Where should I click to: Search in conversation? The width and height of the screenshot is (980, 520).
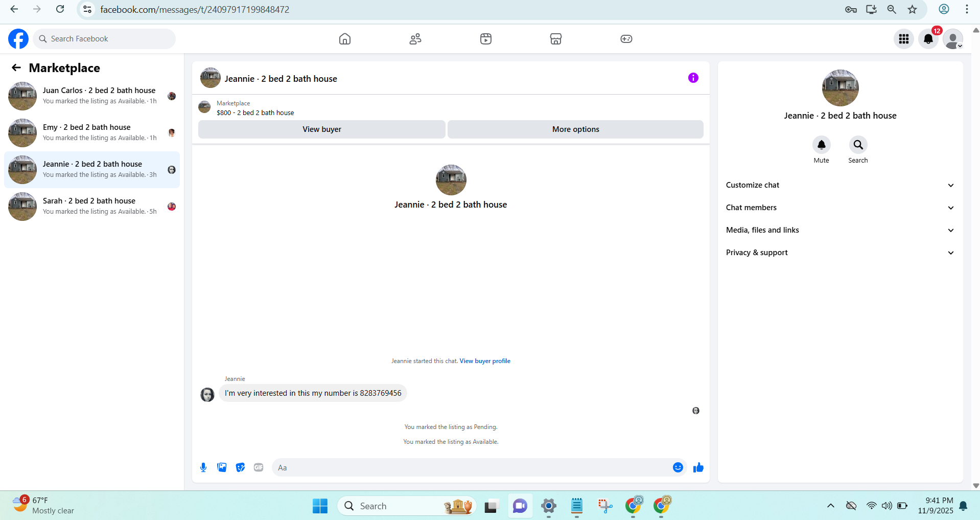[858, 145]
